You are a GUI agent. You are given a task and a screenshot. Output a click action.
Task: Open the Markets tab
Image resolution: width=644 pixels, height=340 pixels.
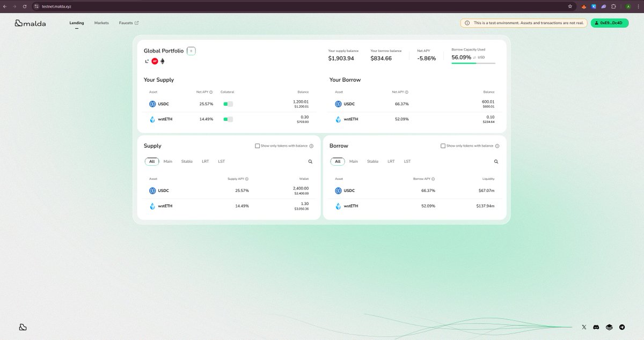pos(101,23)
